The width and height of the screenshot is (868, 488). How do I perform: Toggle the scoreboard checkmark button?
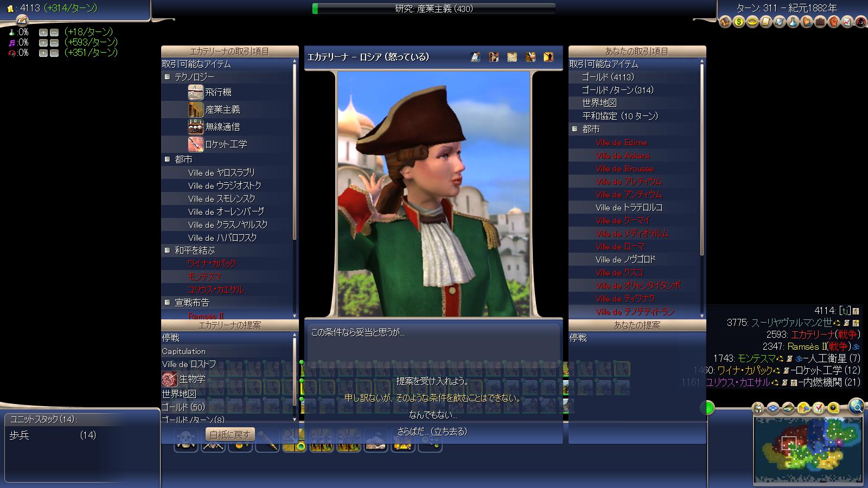818,408
